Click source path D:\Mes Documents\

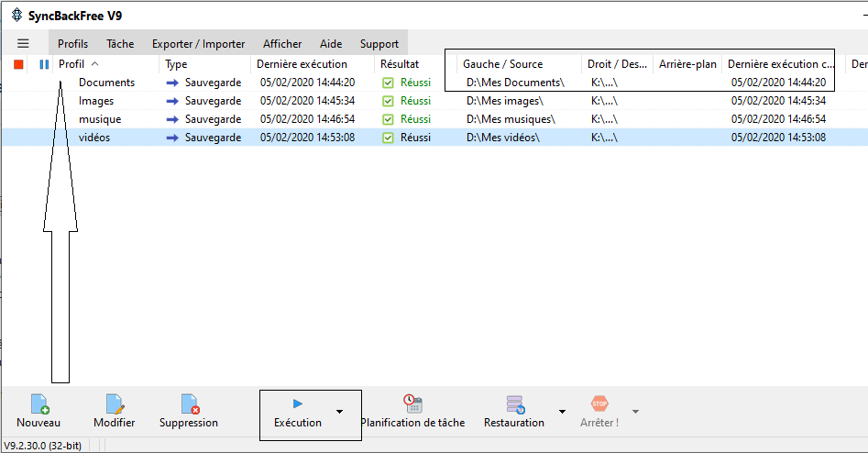pos(515,83)
